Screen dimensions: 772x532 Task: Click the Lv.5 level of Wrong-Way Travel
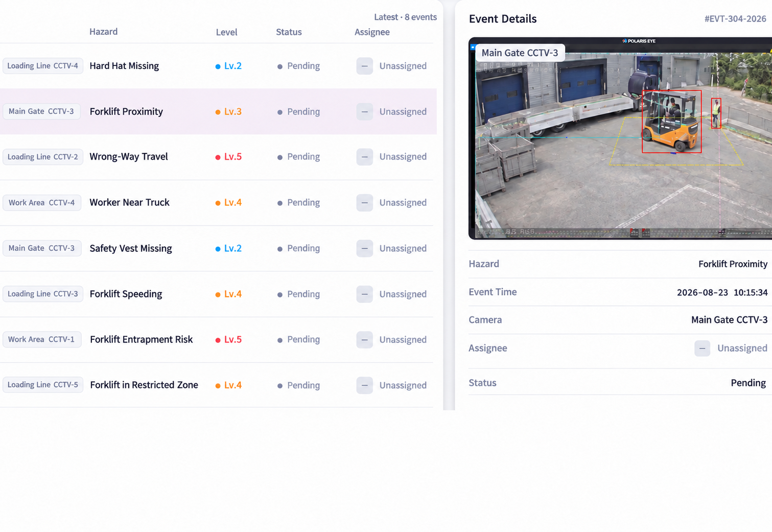coord(229,157)
